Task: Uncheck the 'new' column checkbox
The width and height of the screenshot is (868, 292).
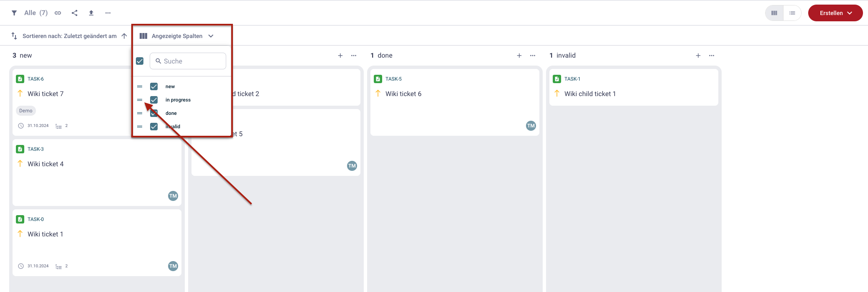Action: coord(154,86)
